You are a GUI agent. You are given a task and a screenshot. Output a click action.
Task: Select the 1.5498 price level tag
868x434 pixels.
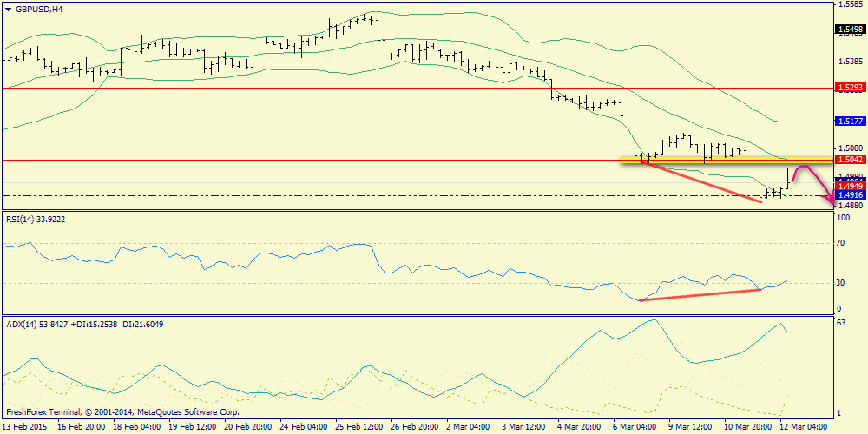851,29
